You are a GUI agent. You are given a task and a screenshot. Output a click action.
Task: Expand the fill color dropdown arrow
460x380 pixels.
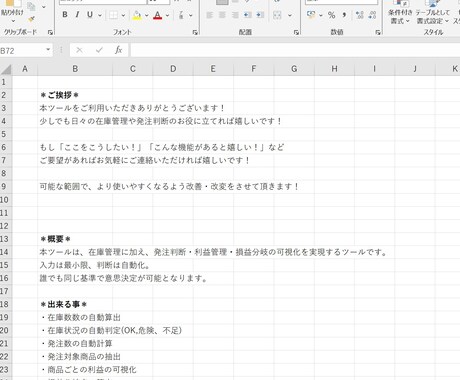[x=146, y=15]
